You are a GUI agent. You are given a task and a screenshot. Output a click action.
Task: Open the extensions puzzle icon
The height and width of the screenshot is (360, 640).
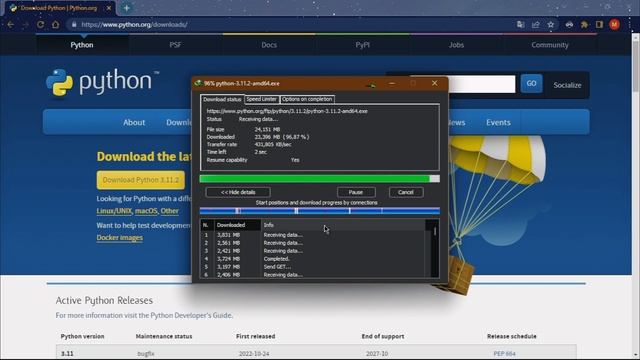click(x=584, y=24)
